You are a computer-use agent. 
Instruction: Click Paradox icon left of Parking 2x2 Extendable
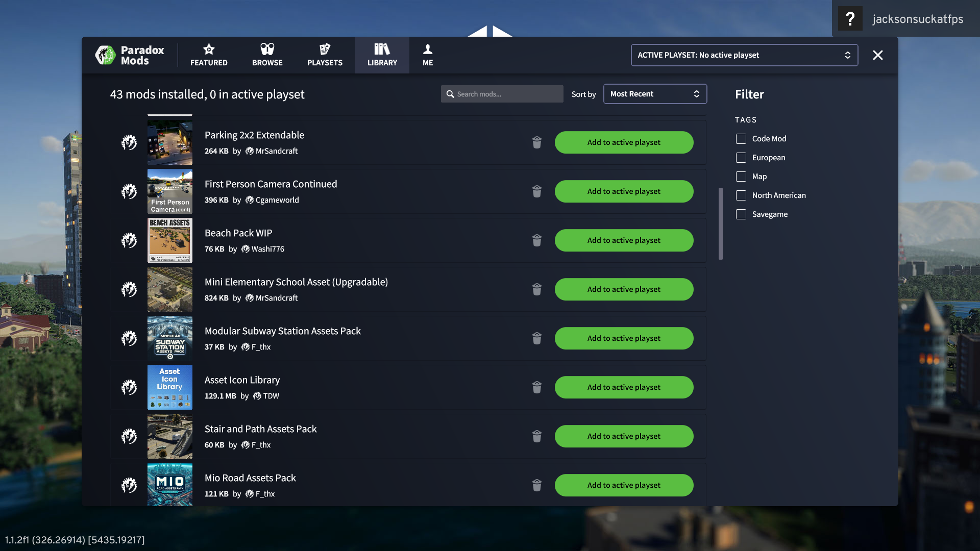coord(129,142)
